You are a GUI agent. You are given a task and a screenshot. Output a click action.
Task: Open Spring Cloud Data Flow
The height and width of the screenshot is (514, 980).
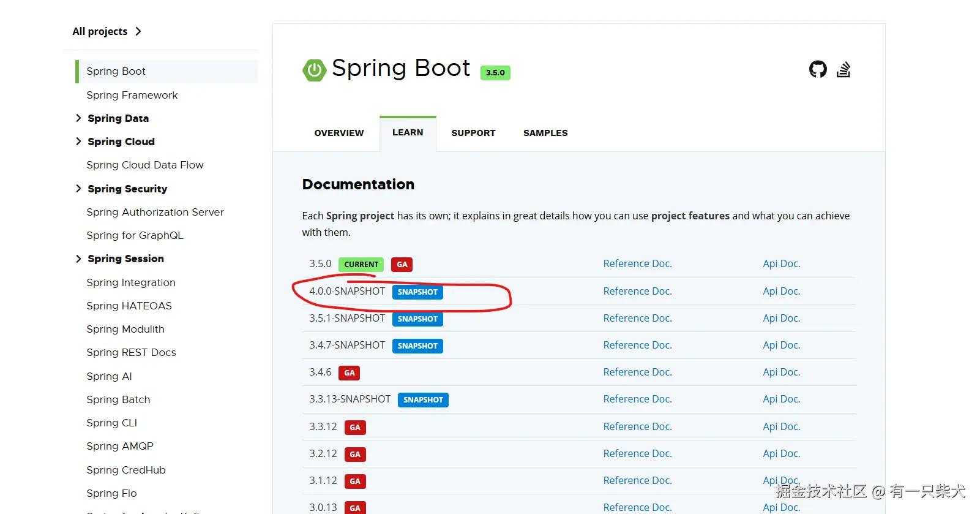click(x=145, y=165)
